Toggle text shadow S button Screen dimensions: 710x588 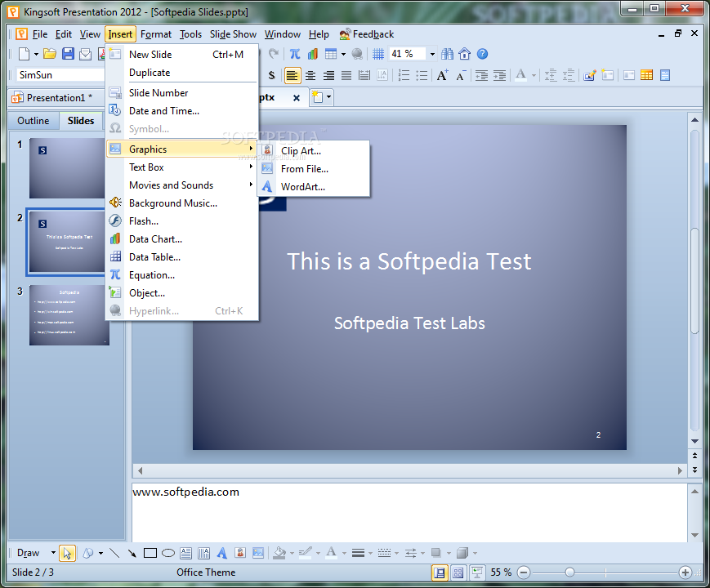[272, 76]
